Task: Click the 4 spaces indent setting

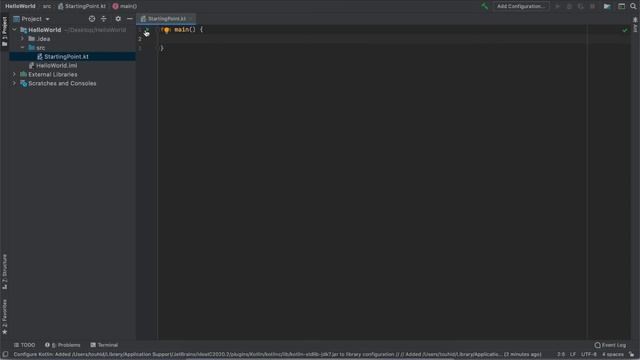Action: 613,354
